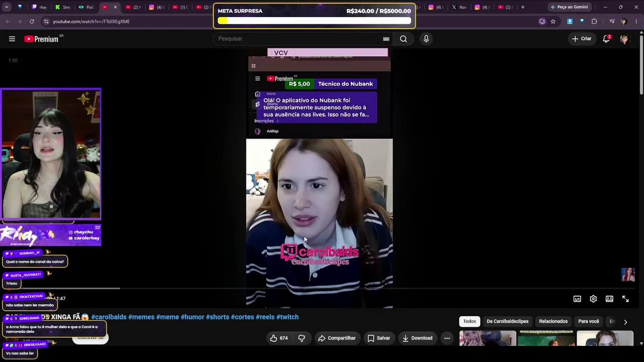Viewport: 644px width, 362px height.
Task: Open the #memes hashtag link
Action: click(x=141, y=317)
